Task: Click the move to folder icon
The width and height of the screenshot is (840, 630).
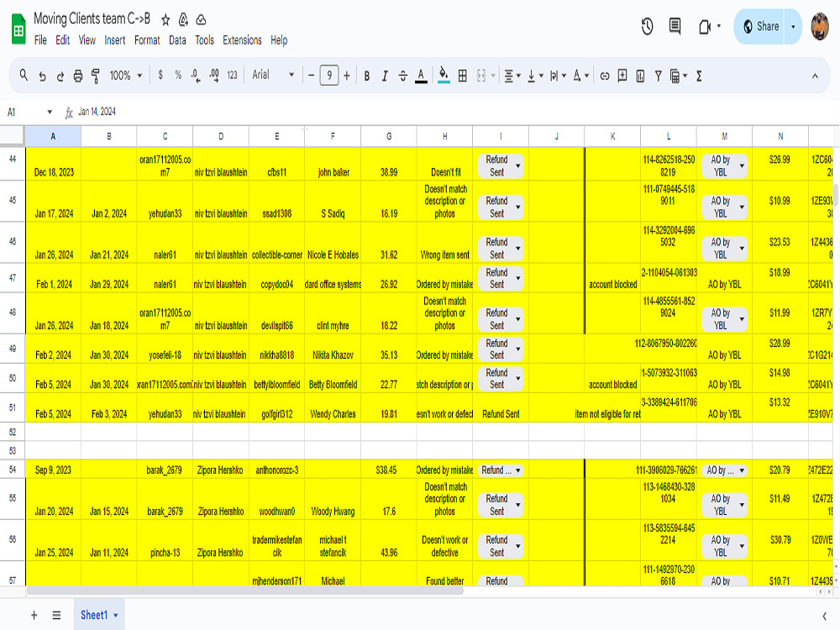Action: pos(183,20)
